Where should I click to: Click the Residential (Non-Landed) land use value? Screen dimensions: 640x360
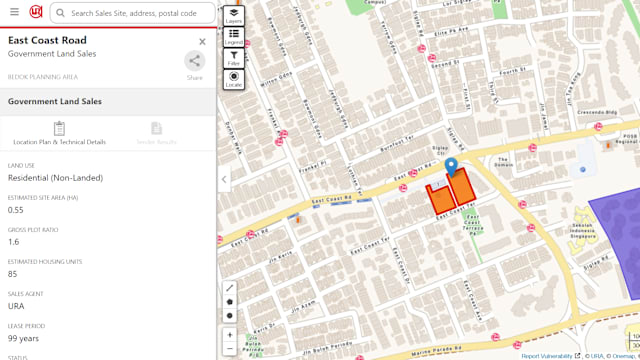pyautogui.click(x=56, y=178)
